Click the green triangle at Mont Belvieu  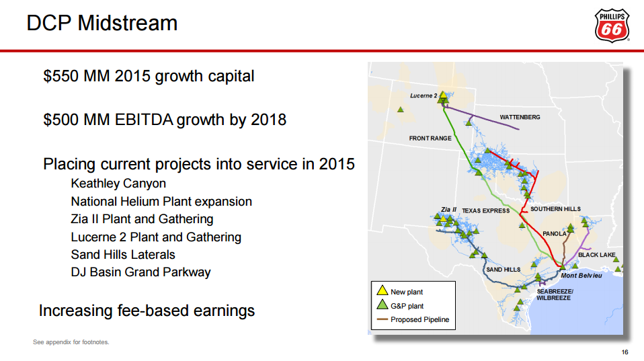pos(562,268)
